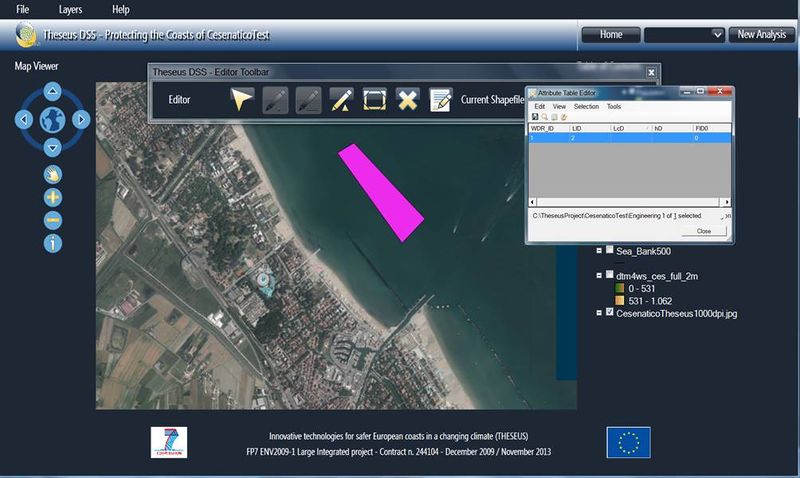Open the attribute table notepad icon
This screenshot has height=478, width=800.
pyautogui.click(x=440, y=99)
